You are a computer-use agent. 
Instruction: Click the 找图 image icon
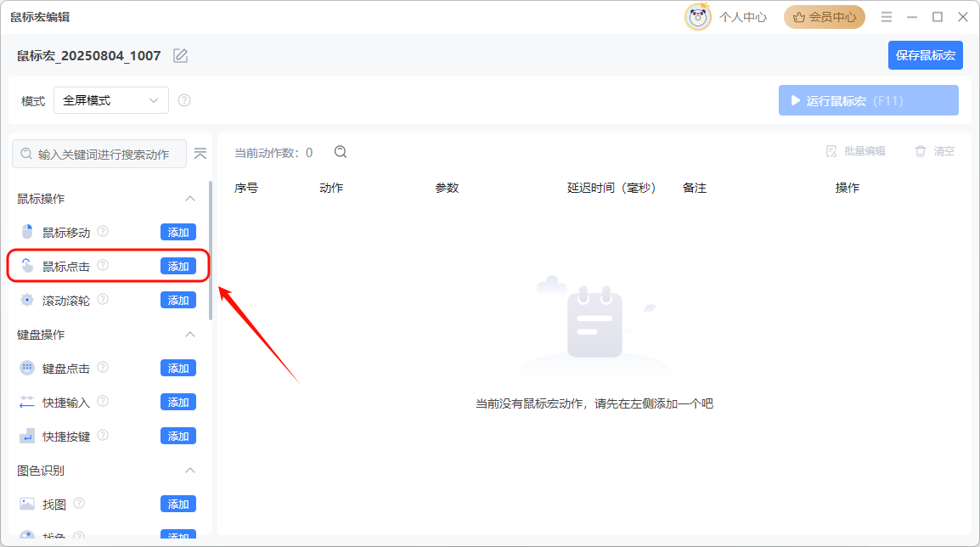(27, 504)
